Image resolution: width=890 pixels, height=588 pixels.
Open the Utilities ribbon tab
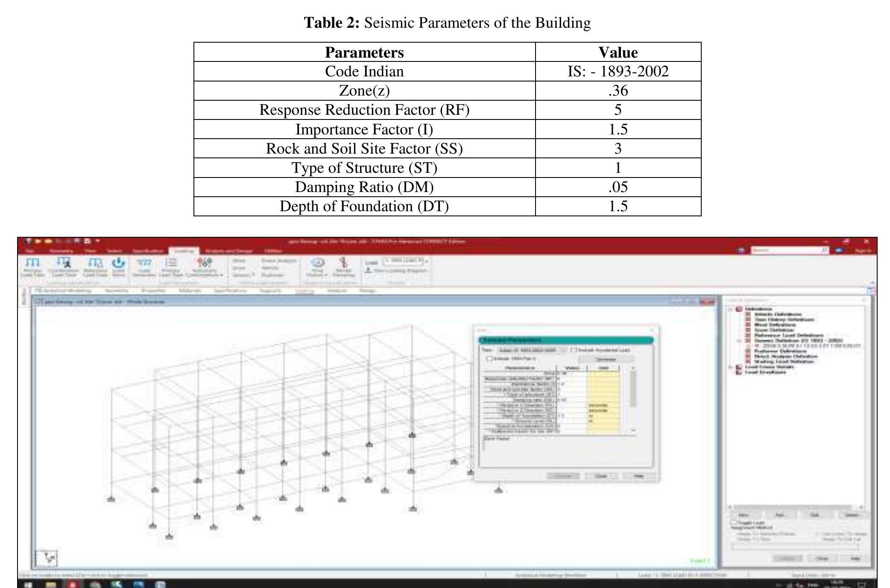click(273, 251)
